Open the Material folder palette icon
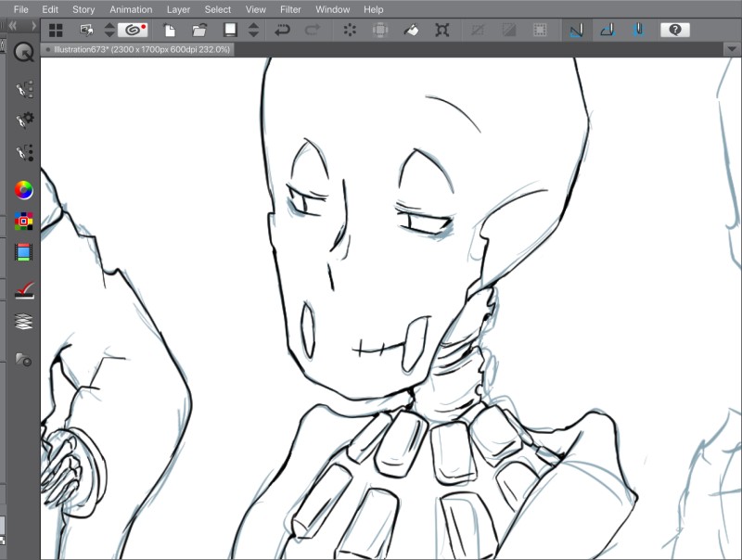This screenshot has width=742, height=560. click(x=24, y=360)
